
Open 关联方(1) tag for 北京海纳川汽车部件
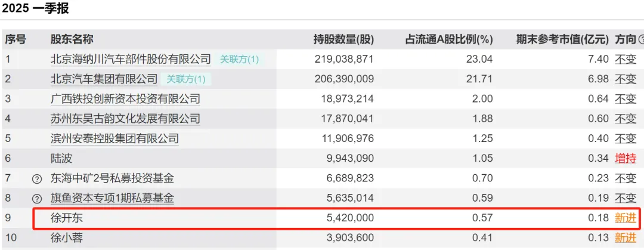point(239,59)
